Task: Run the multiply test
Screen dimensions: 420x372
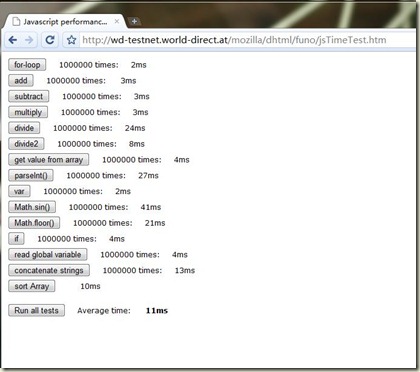Action: 28,112
